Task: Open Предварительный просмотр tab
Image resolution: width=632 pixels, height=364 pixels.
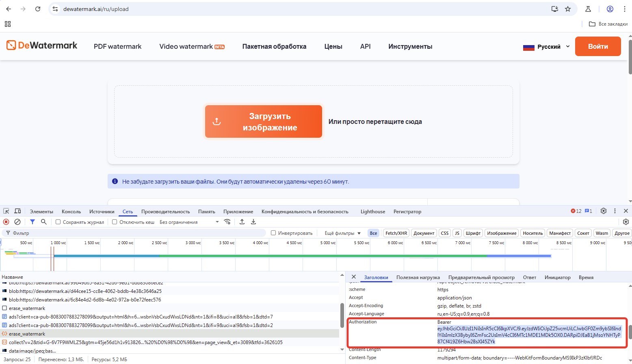Action: click(481, 277)
